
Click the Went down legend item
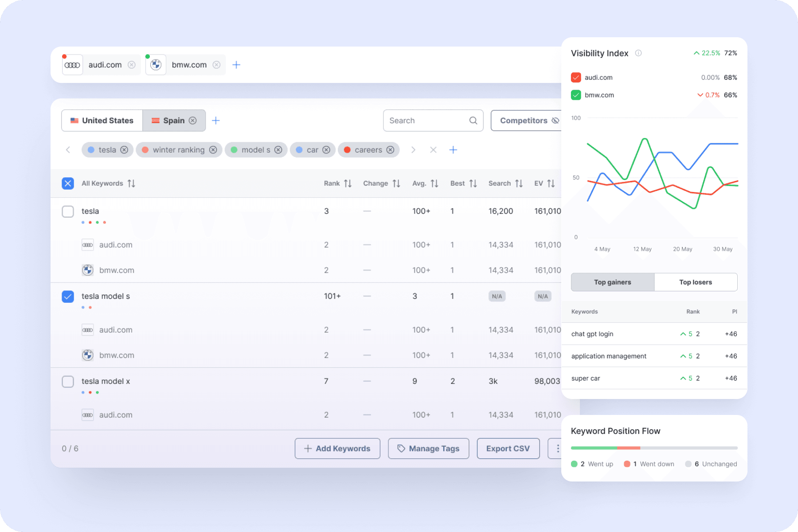click(x=649, y=464)
